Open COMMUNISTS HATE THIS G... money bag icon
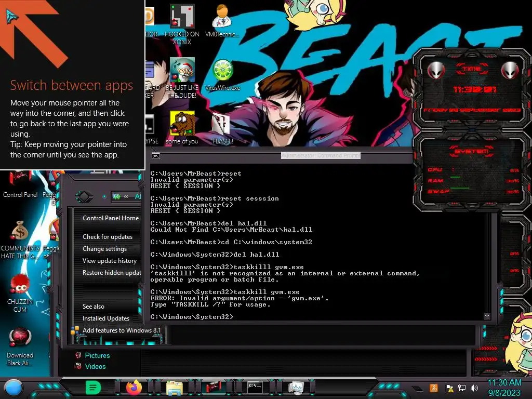This screenshot has width=532, height=399. pyautogui.click(x=20, y=240)
